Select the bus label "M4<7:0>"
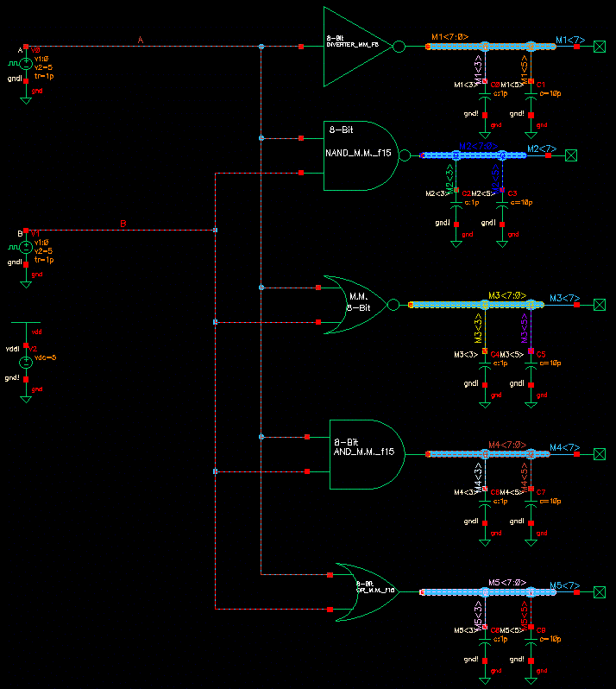This screenshot has height=689, width=616. (507, 445)
